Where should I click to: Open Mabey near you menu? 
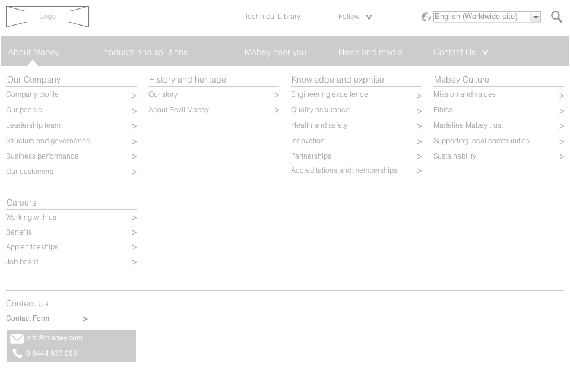(275, 52)
